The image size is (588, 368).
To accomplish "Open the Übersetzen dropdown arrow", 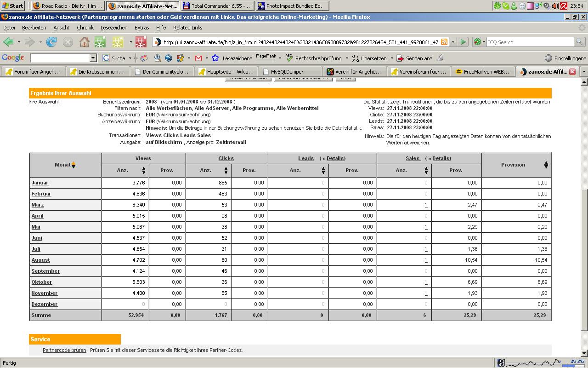I will click(392, 58).
